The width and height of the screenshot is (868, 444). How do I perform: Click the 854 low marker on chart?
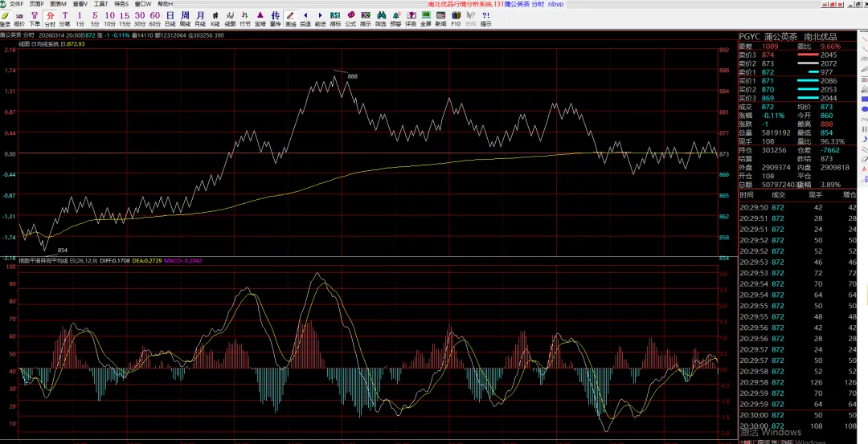pyautogui.click(x=63, y=251)
